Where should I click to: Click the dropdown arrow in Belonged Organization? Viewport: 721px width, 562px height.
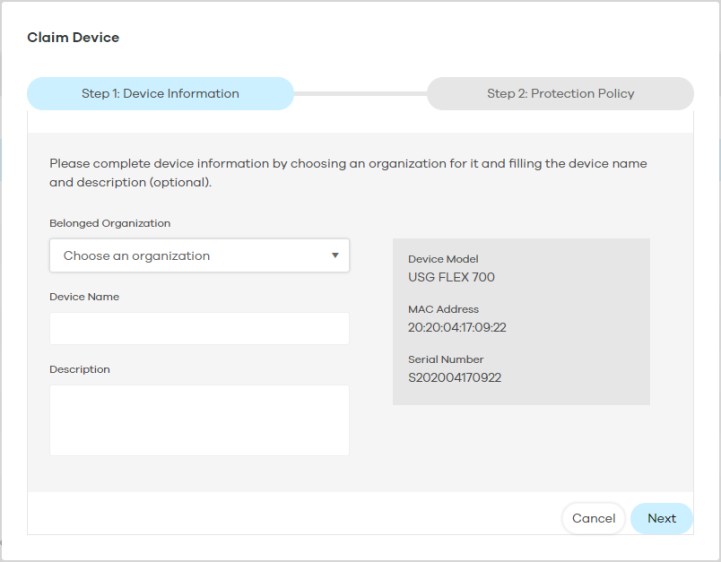tap(335, 255)
